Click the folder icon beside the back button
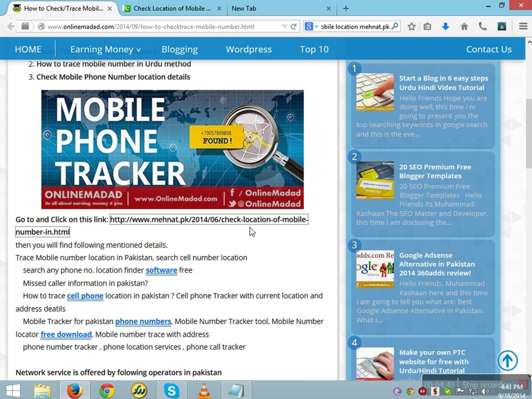 (x=25, y=26)
